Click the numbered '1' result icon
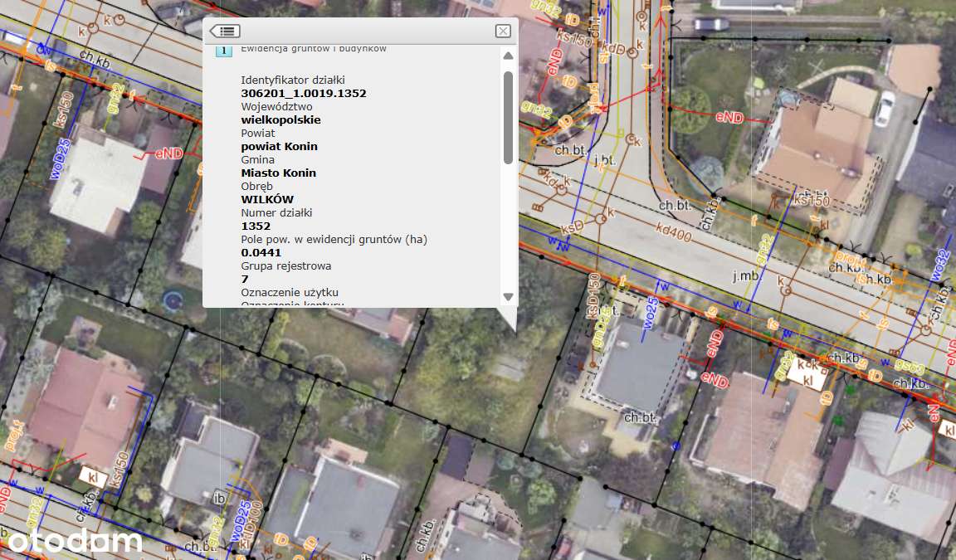This screenshot has width=956, height=560. 223,50
